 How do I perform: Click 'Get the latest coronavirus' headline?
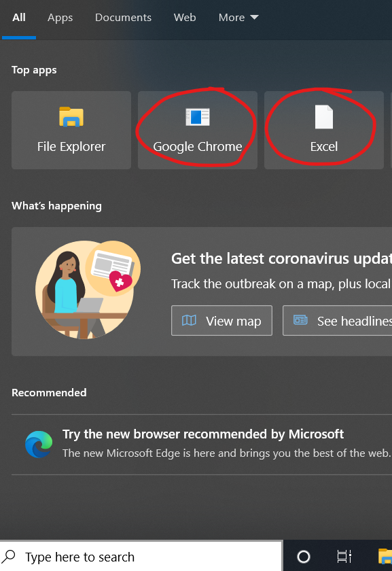281,258
